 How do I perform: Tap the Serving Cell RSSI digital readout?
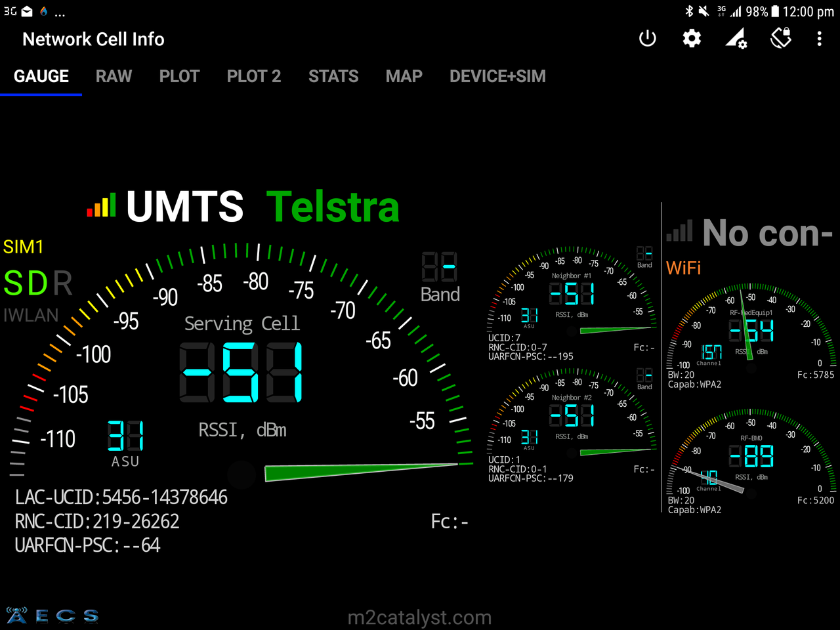pyautogui.click(x=241, y=371)
